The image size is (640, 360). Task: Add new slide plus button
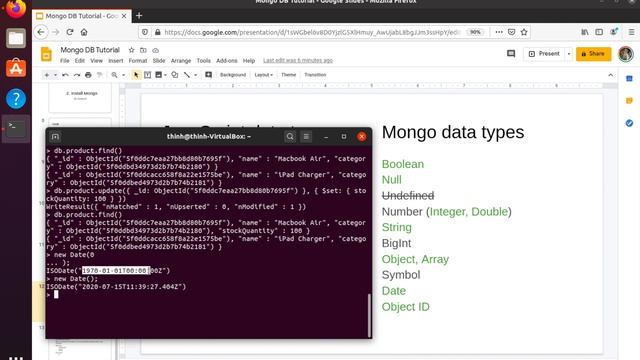tap(47, 75)
